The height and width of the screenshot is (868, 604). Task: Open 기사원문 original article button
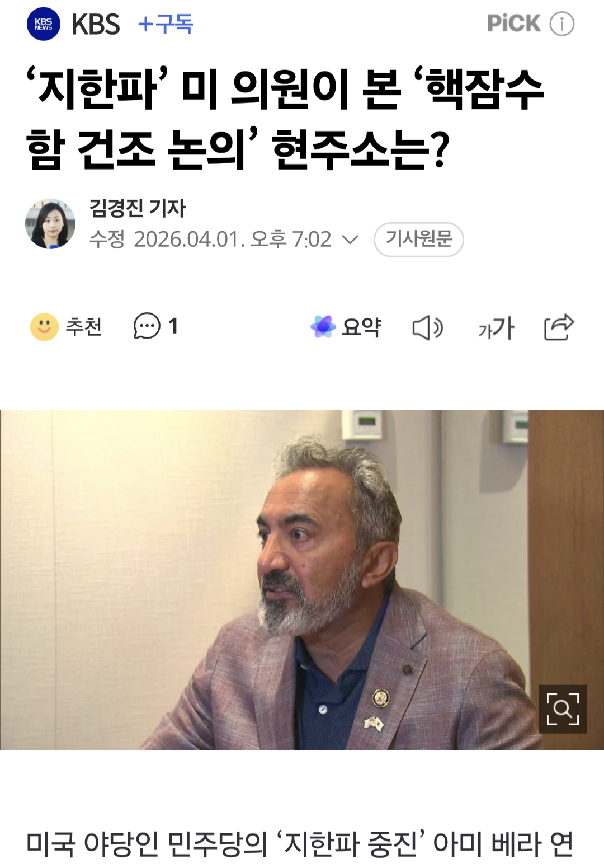(x=419, y=240)
